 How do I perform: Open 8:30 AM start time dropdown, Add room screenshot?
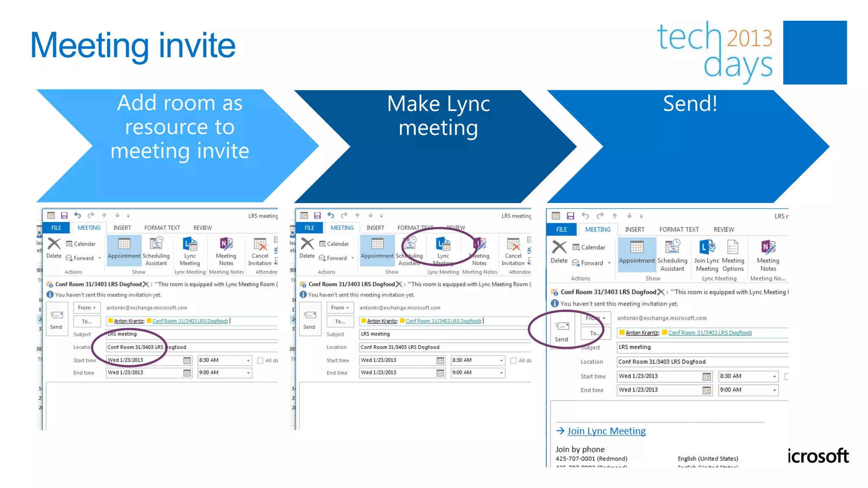click(x=248, y=360)
